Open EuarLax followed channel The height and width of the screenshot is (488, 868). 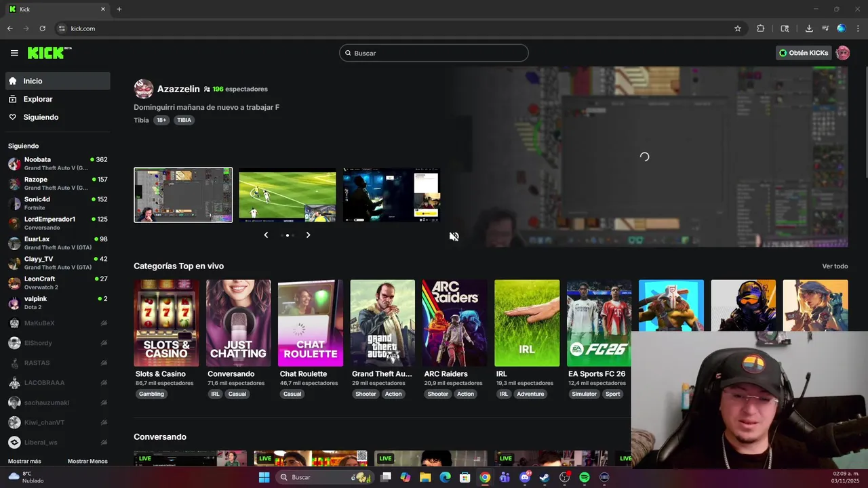click(x=58, y=243)
